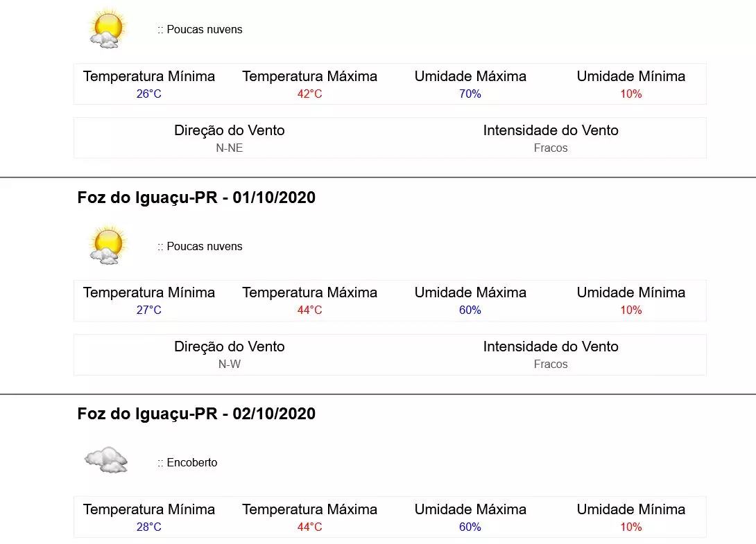Select the "Foz do Iguaçu-PR - 01/10/2020" heading
The image size is (756, 544).
coord(196,198)
